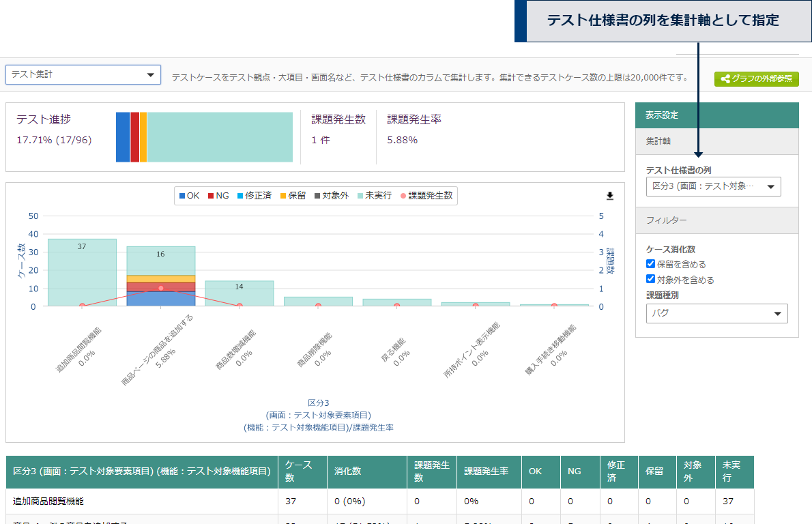The image size is (812, 524).
Task: Toggle 課題発生数 legend item in chart
Action: tap(426, 196)
